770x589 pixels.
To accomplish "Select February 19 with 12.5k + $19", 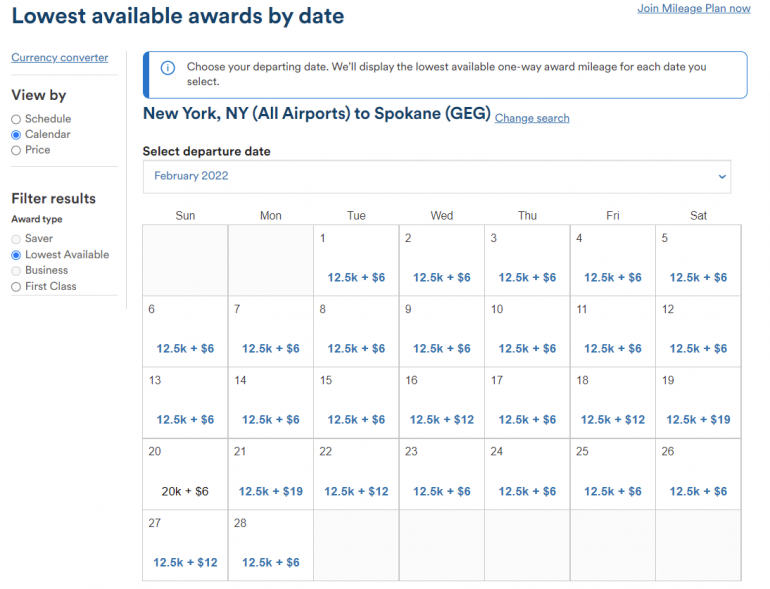I will point(698,420).
